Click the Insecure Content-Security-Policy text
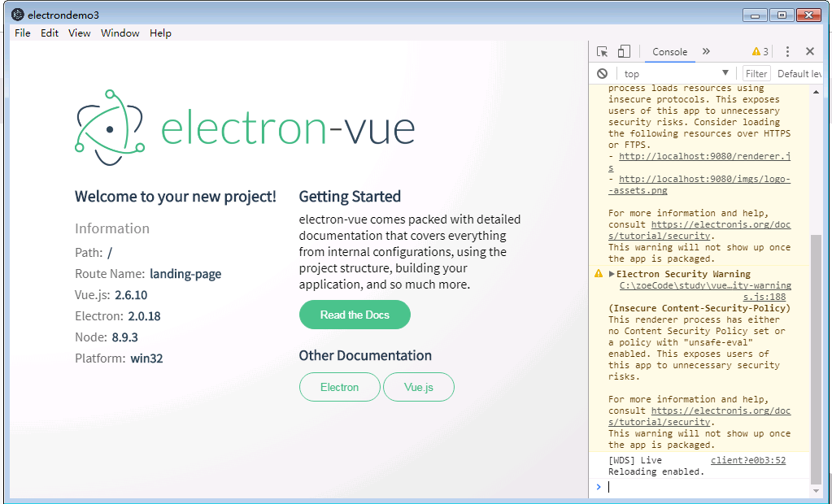The image size is (832, 504). [x=699, y=308]
